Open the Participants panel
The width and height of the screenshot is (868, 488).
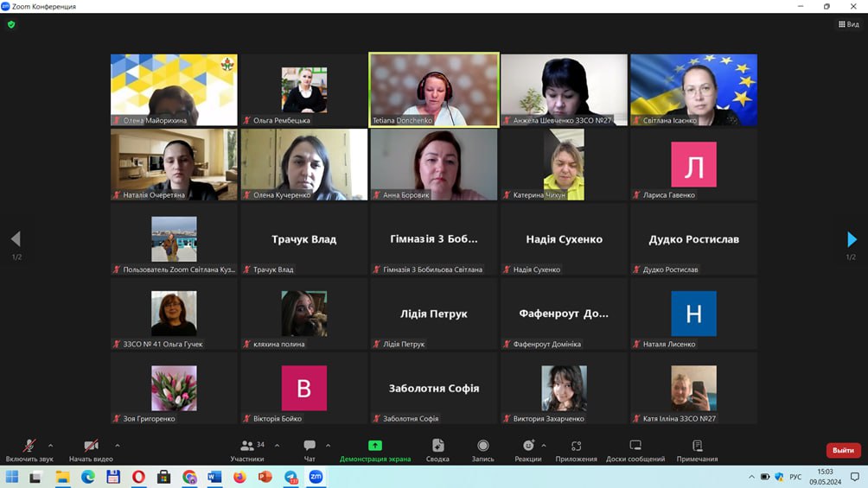[247, 449]
